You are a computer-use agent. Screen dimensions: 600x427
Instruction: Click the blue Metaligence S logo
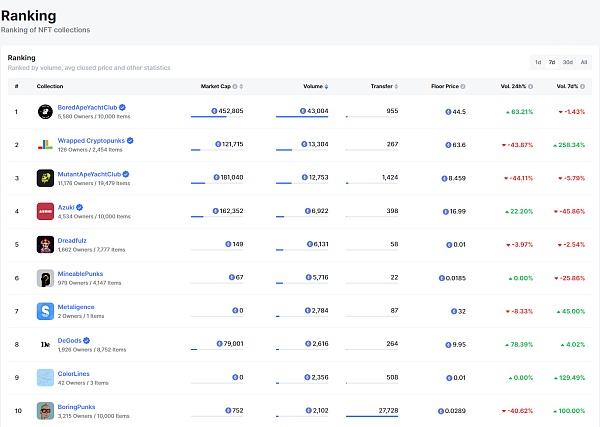45,311
